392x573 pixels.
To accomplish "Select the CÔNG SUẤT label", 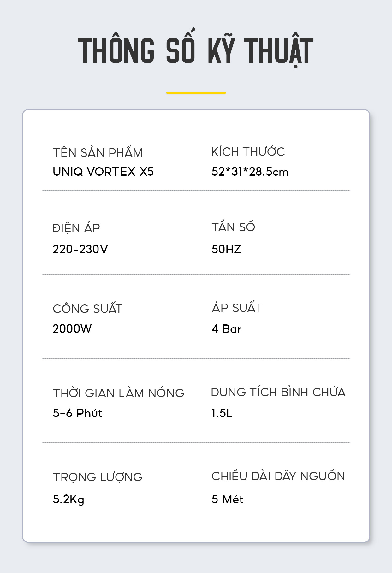I will coord(87,308).
